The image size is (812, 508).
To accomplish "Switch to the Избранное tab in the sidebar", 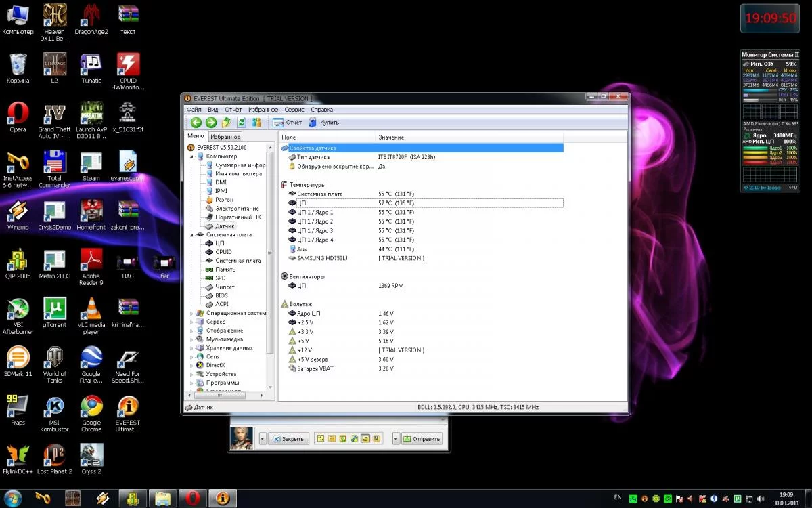I will [224, 137].
